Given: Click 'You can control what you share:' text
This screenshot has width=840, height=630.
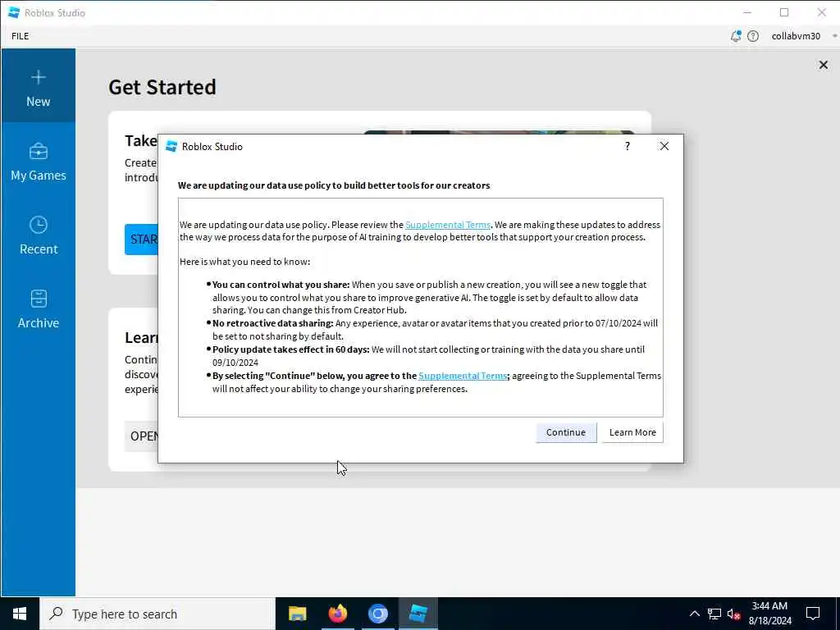Looking at the screenshot, I should [x=281, y=285].
